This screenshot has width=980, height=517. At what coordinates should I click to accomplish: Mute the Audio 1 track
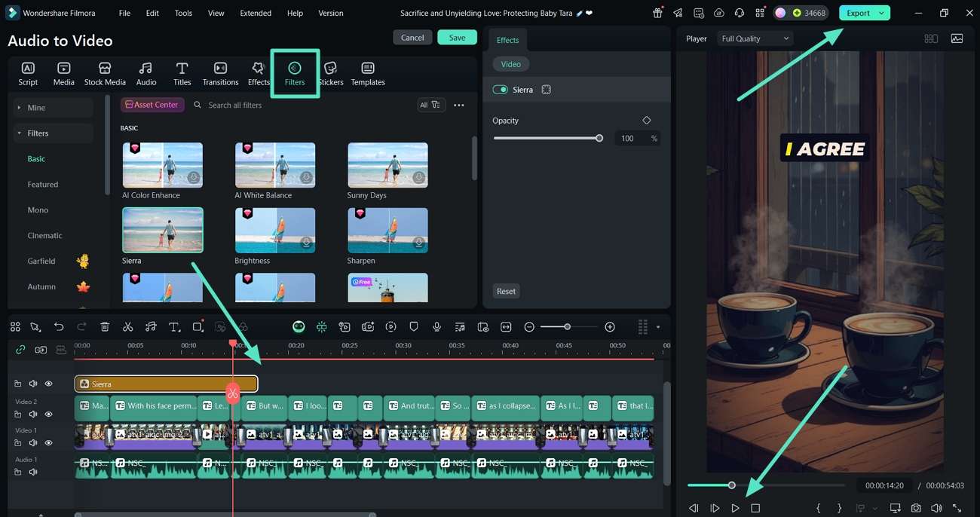(33, 472)
